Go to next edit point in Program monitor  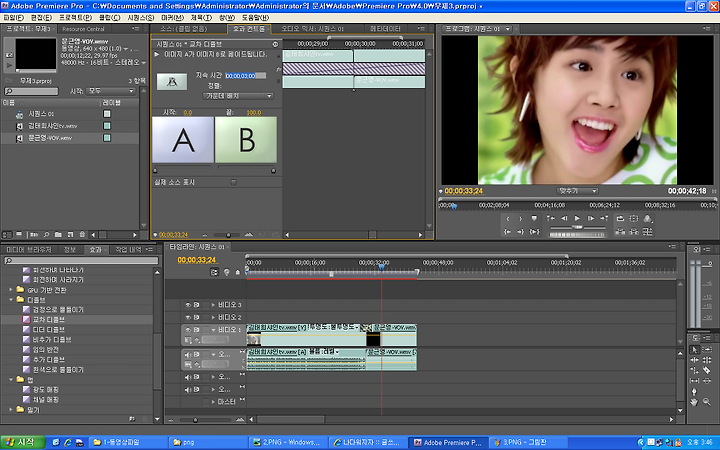[x=604, y=219]
